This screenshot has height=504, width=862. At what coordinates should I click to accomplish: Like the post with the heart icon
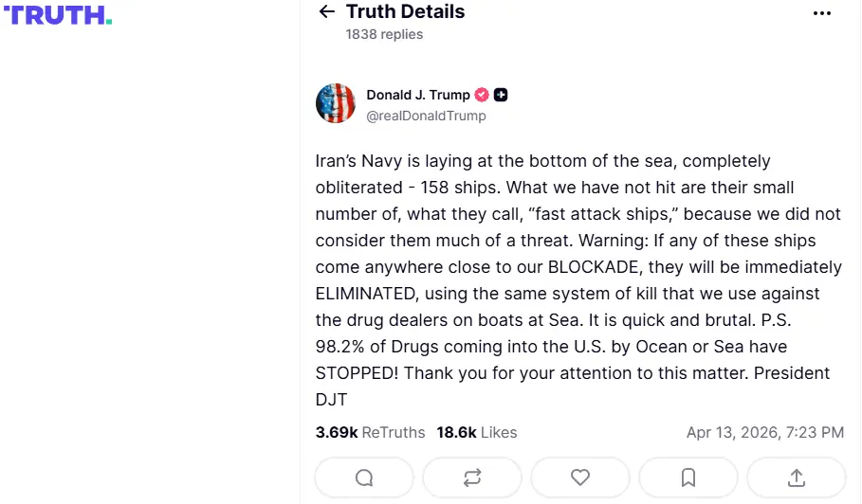[x=580, y=477]
